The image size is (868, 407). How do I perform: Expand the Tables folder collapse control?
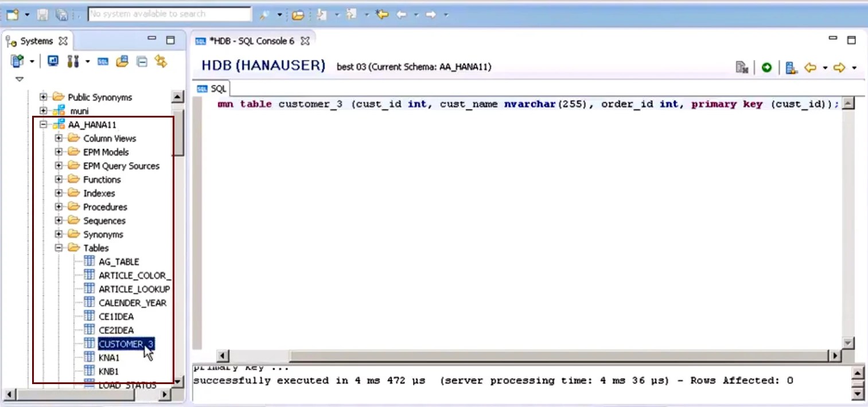coord(60,248)
